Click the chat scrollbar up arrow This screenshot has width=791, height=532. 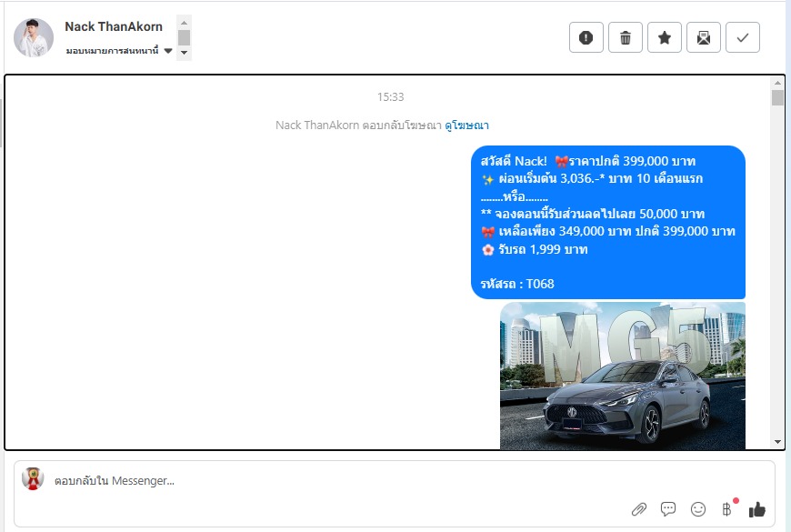pyautogui.click(x=777, y=82)
